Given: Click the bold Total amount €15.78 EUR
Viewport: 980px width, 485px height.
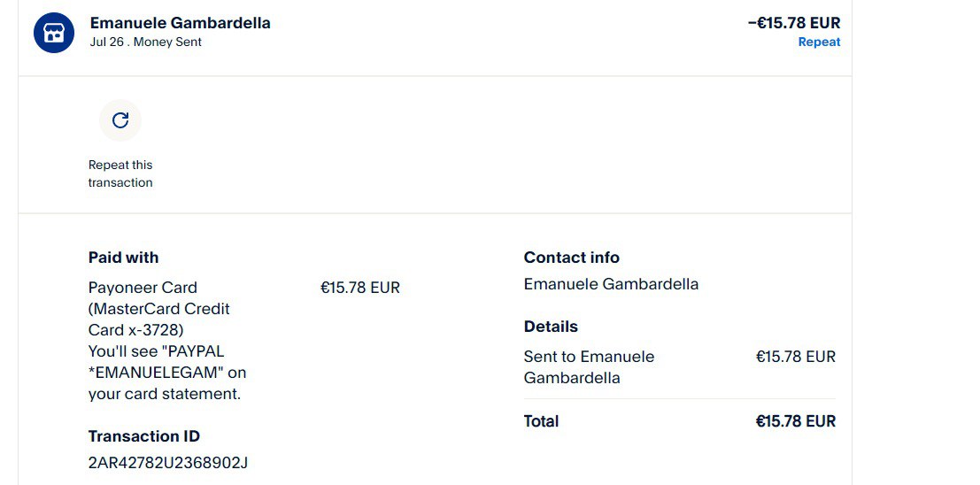Looking at the screenshot, I should 795,421.
